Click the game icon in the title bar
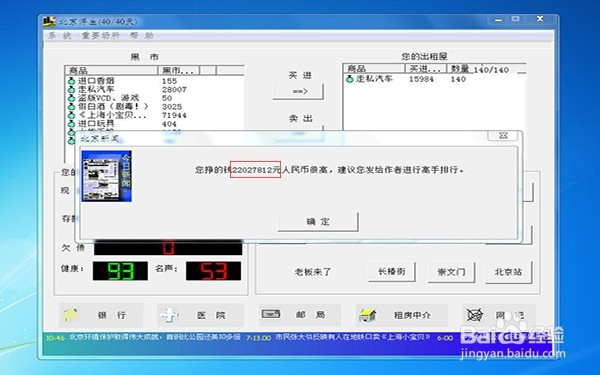 click(49, 21)
